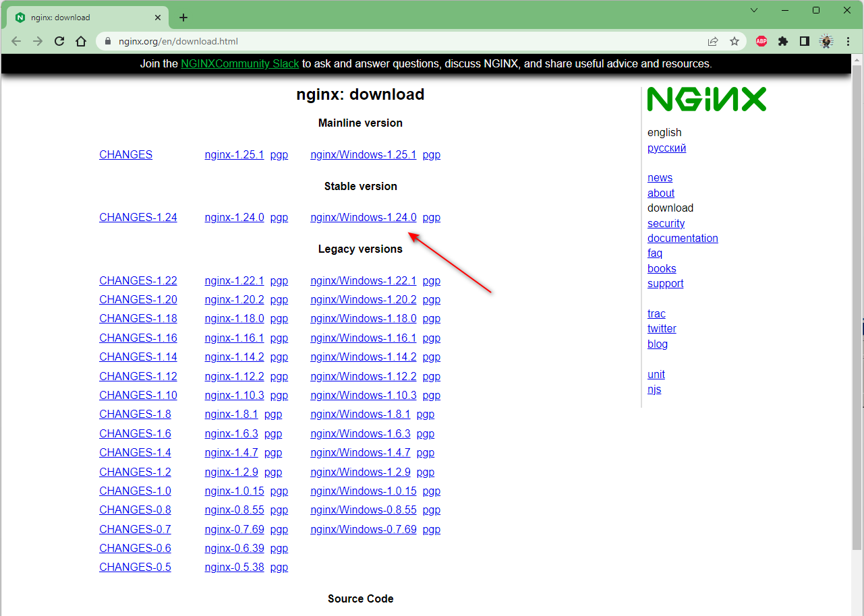Download nginx/Windows-1.22.1
864x616 pixels.
[x=364, y=280]
